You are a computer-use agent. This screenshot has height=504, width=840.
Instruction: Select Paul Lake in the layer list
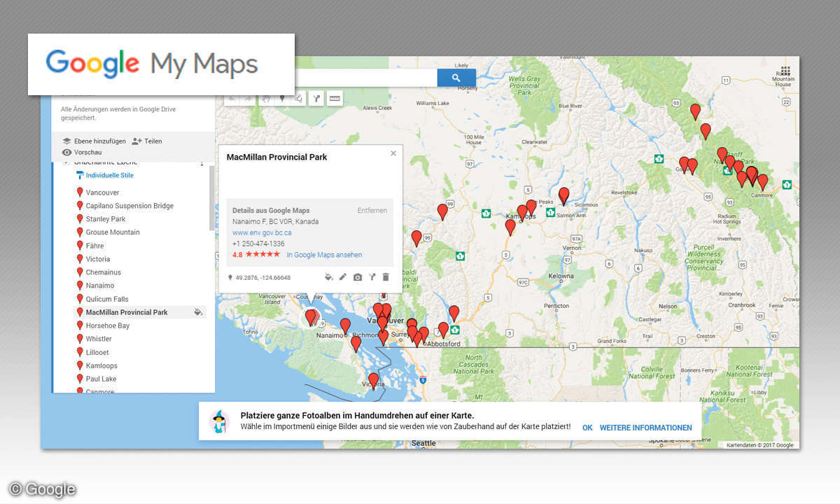[101, 379]
